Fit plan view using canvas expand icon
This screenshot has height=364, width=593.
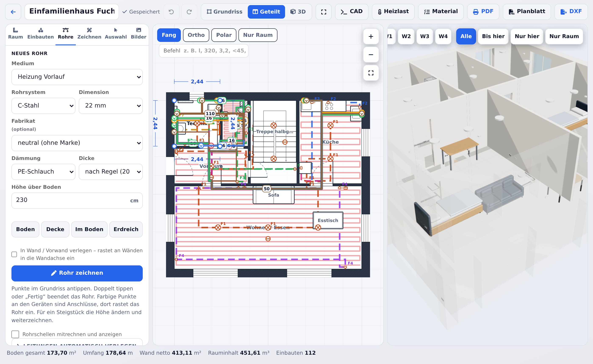point(371,73)
